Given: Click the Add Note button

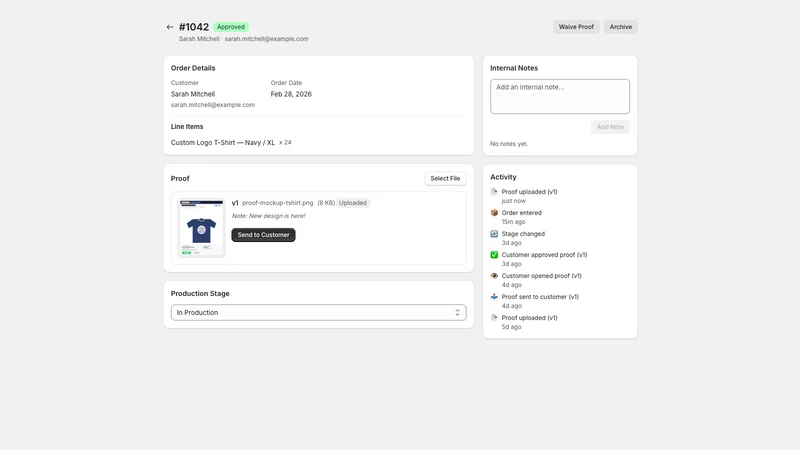Looking at the screenshot, I should 610,127.
